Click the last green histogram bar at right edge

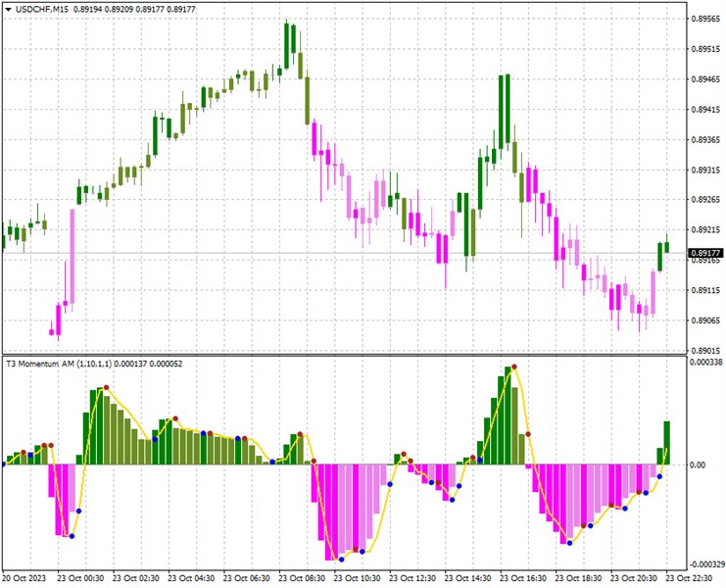pyautogui.click(x=666, y=443)
